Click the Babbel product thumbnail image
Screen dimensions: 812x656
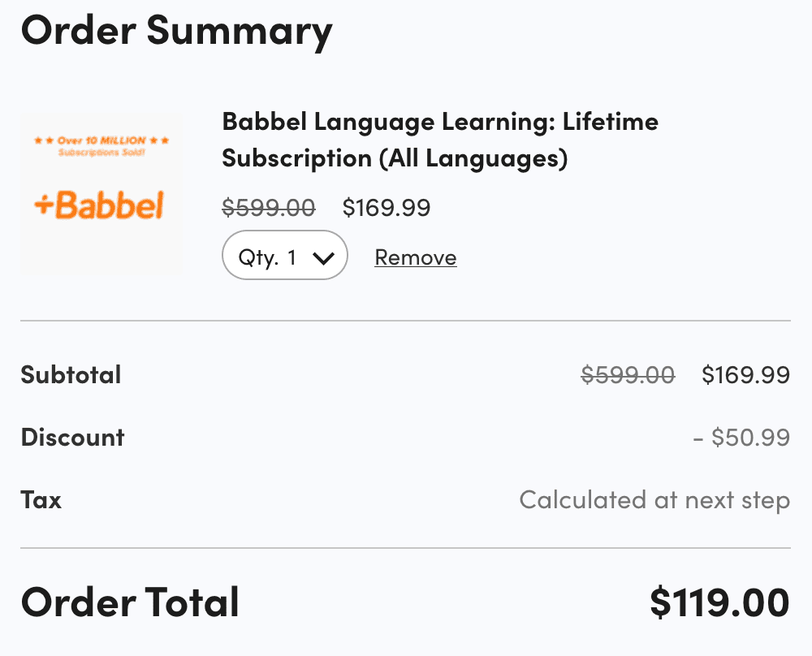pos(101,195)
